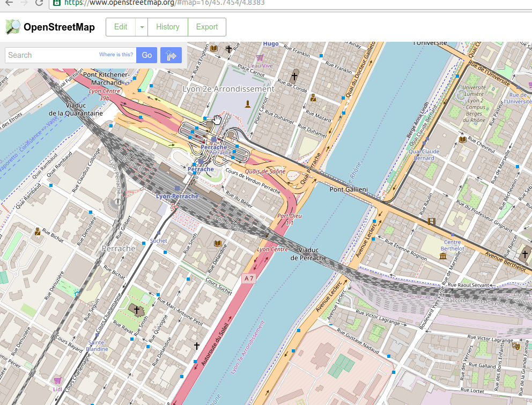Click the grey 'Perrache' neighbourhood label
Viewport: 532px width, 405px height.
tap(119, 249)
